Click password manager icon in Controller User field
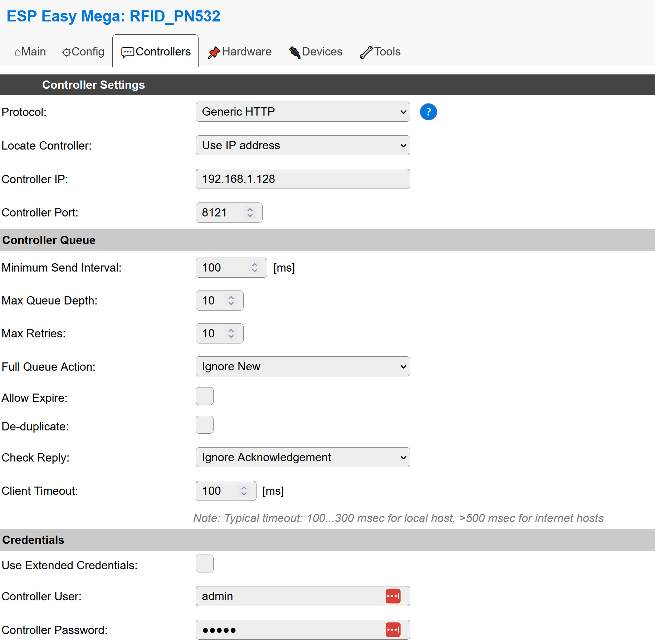The height and width of the screenshot is (644, 655). [393, 596]
